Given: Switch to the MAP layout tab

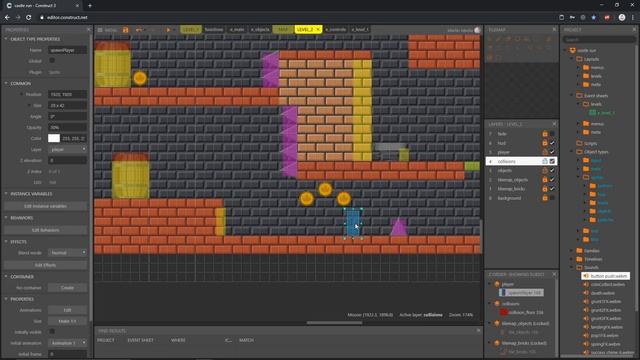Looking at the screenshot, I should point(283,30).
